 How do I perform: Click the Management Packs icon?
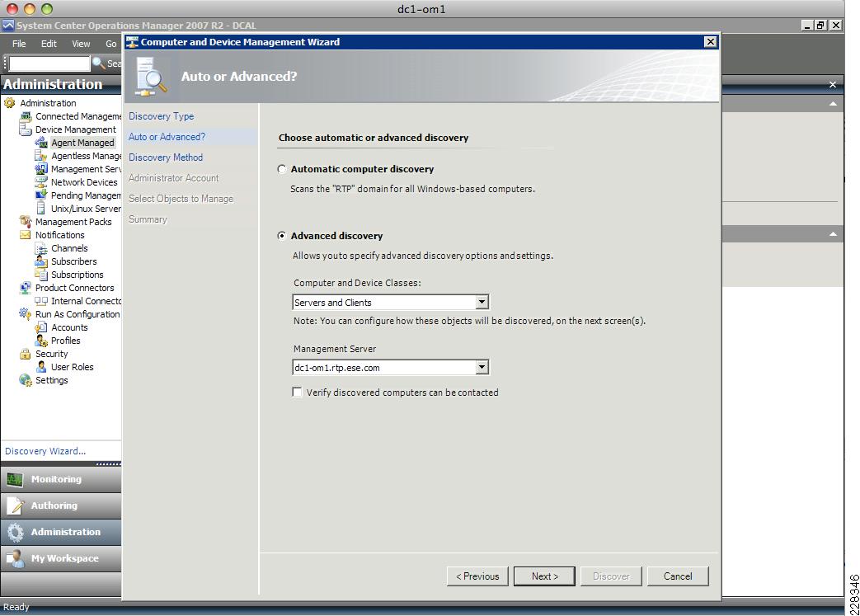pos(26,222)
